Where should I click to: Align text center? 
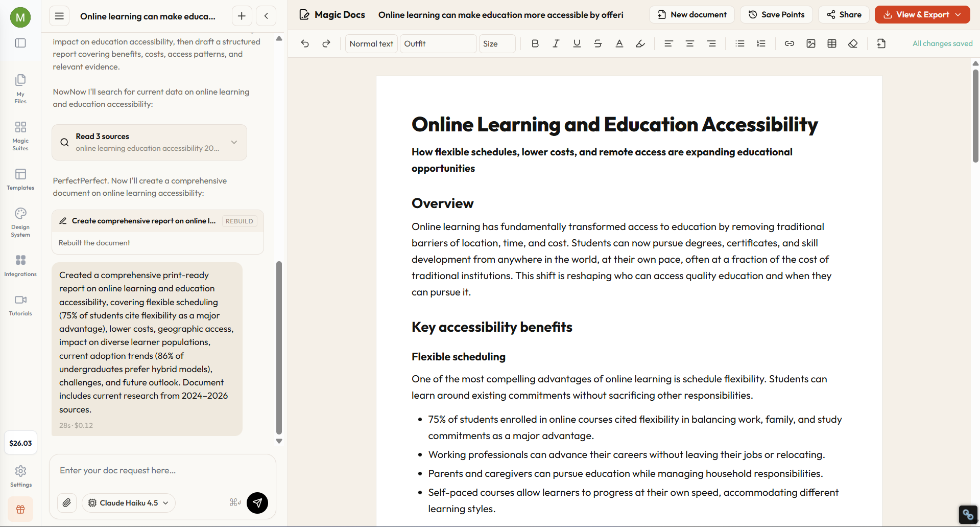pyautogui.click(x=690, y=43)
